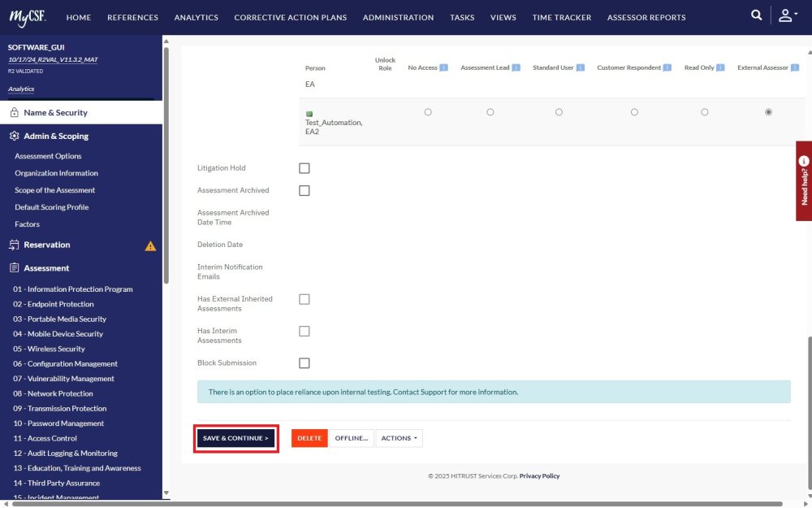Click the SAVE & CONTINUE button
Screen dimensions: 812x508
[x=235, y=438]
